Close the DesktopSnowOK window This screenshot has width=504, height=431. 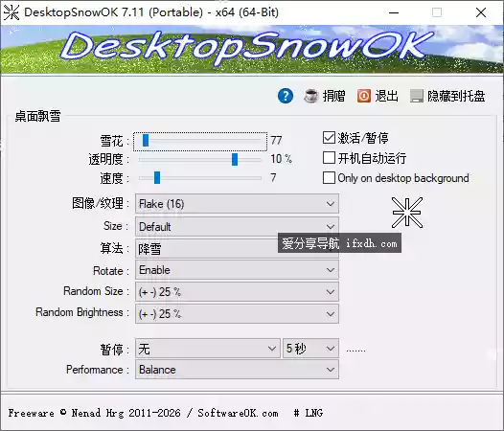[x=481, y=12]
